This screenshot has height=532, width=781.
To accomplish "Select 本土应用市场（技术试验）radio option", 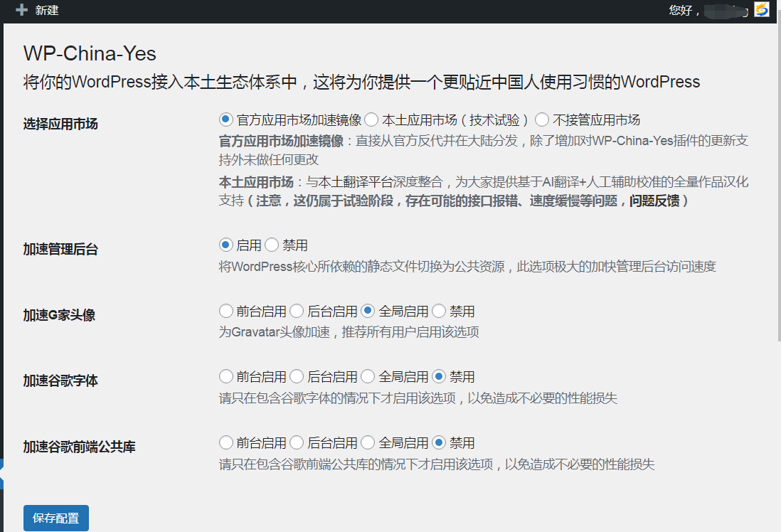I will 371,119.
